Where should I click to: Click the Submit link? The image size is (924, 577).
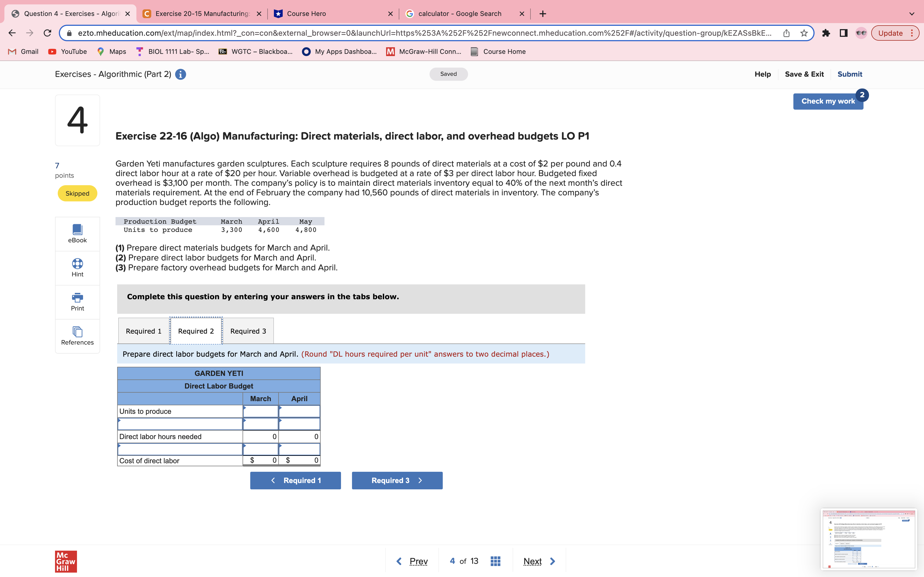pos(850,74)
